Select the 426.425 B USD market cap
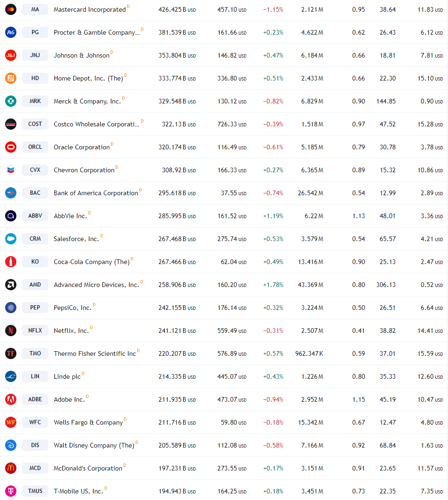The width and height of the screenshot is (448, 500). pos(177,9)
